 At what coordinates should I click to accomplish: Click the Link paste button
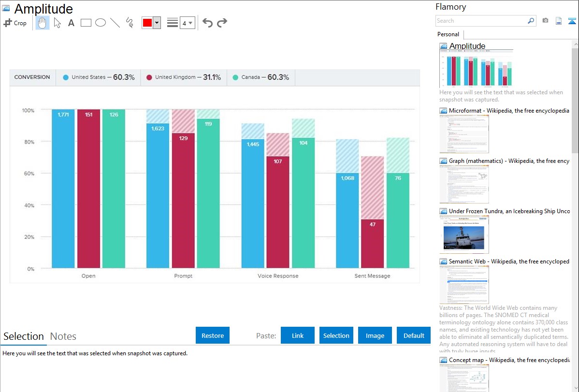coord(298,335)
